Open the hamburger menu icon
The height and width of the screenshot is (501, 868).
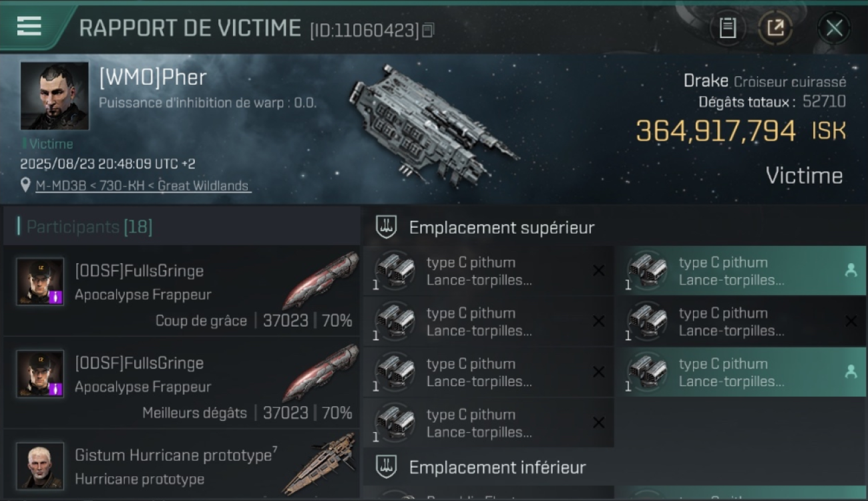(x=29, y=26)
